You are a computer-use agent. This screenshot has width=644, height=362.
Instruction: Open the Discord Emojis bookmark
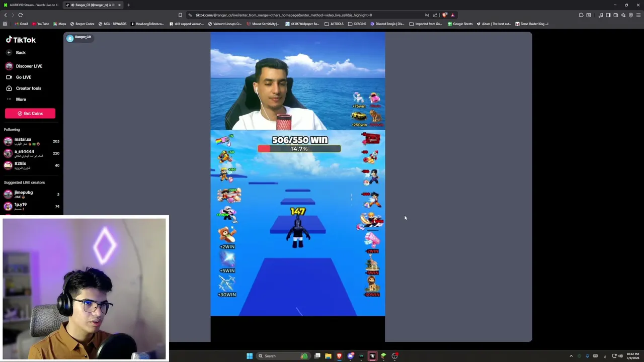(387, 24)
